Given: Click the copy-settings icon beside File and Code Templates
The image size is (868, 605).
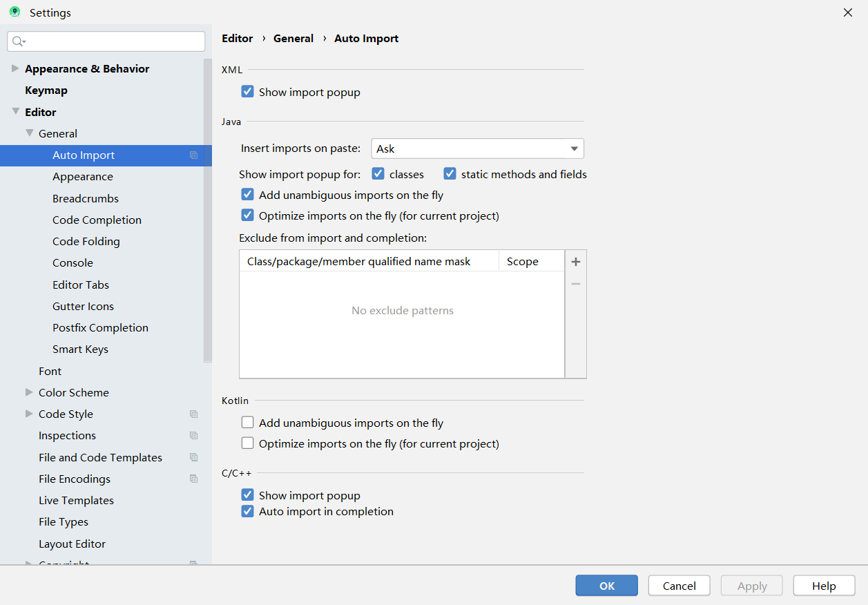Looking at the screenshot, I should point(194,457).
